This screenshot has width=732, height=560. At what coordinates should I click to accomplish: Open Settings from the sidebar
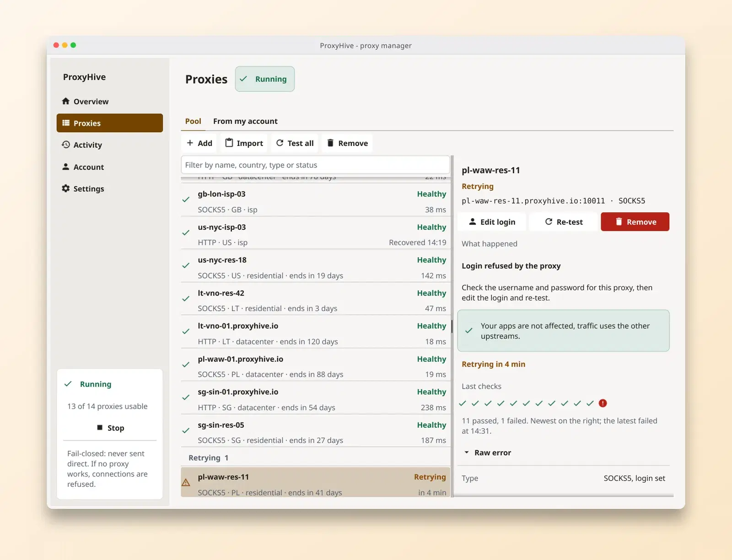110,188
